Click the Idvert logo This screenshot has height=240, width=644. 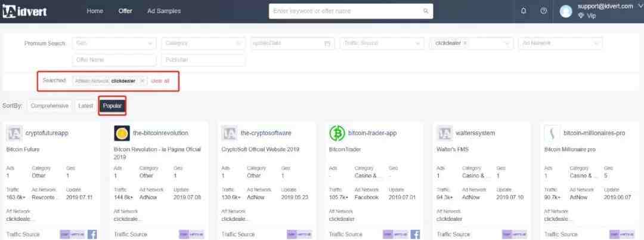click(x=24, y=11)
